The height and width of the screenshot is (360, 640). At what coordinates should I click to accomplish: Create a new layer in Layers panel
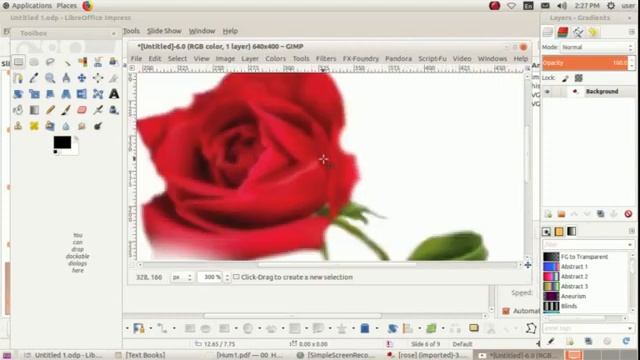(x=548, y=214)
